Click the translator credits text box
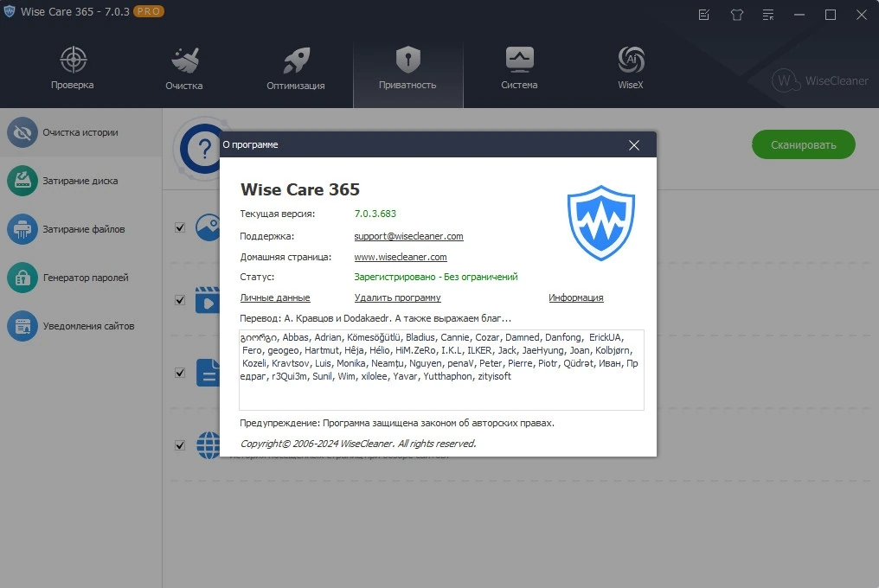 pos(441,370)
